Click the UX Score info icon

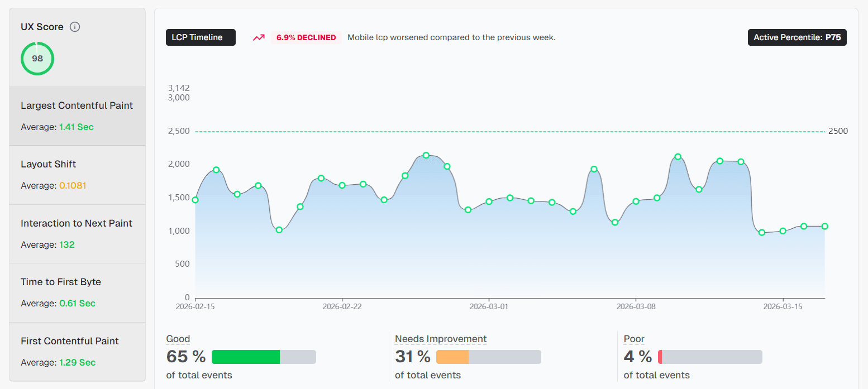[x=75, y=26]
